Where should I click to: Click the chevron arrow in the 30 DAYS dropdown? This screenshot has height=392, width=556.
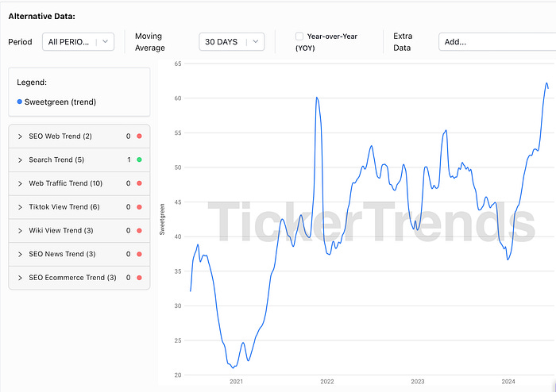[x=256, y=41]
